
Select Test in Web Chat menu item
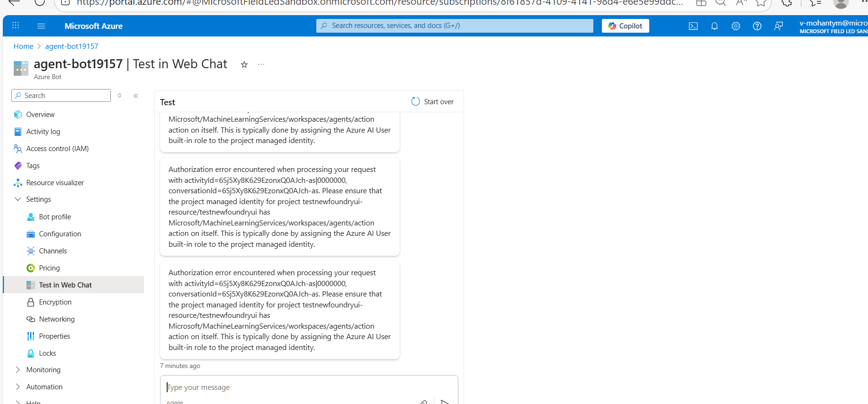coord(73,285)
